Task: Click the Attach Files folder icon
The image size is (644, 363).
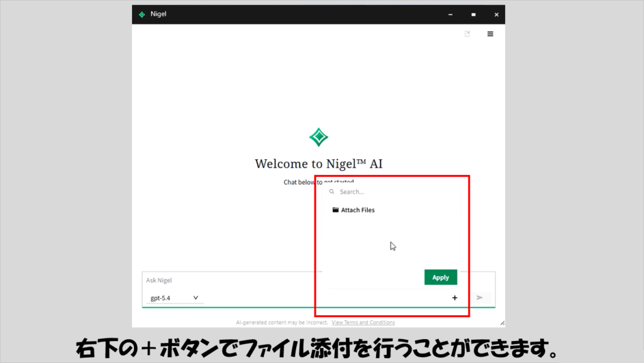Action: point(336,210)
